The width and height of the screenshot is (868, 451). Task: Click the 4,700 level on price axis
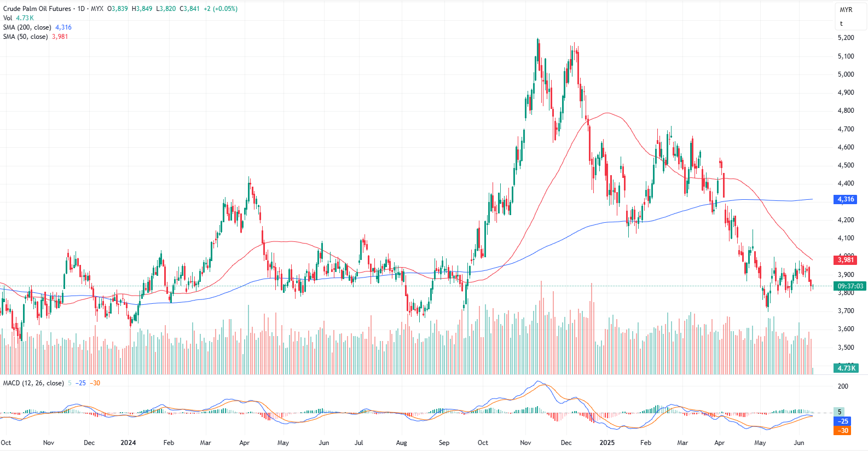click(x=846, y=129)
